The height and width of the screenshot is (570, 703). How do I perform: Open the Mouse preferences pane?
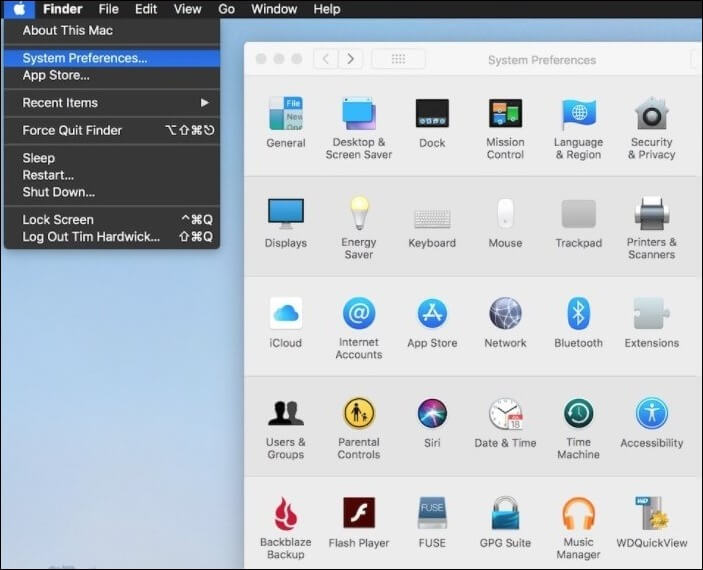(x=505, y=223)
